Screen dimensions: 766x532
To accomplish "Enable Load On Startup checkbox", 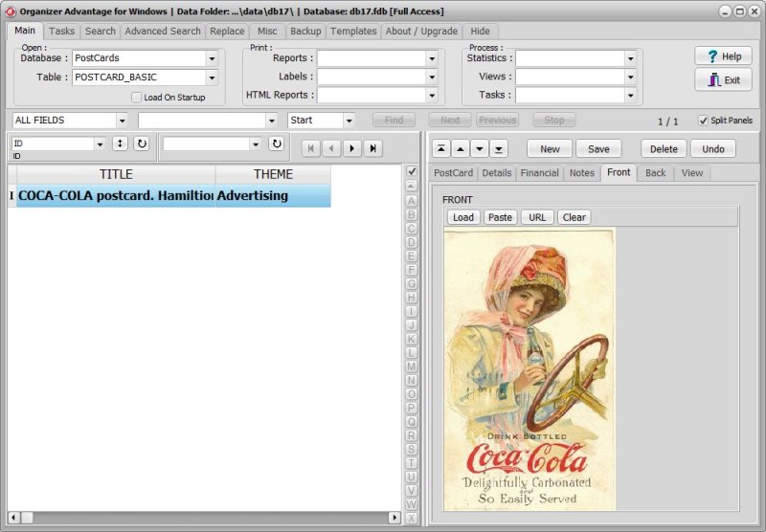I will coord(137,98).
